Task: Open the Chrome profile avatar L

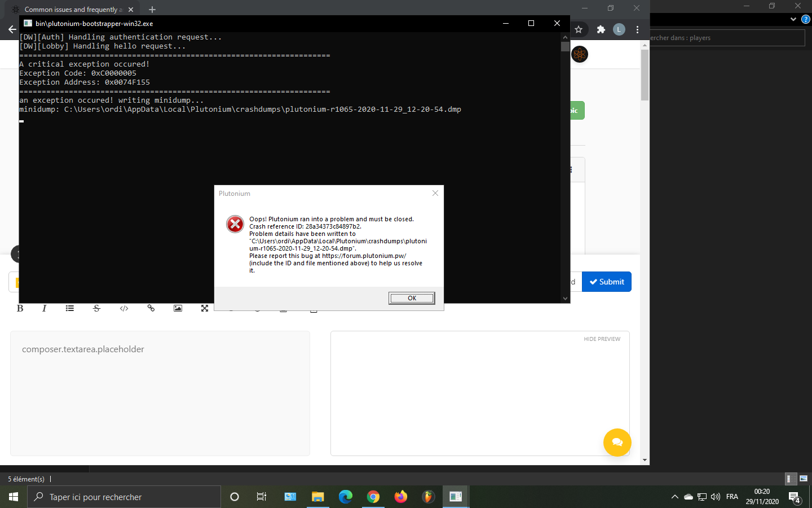Action: click(619, 29)
